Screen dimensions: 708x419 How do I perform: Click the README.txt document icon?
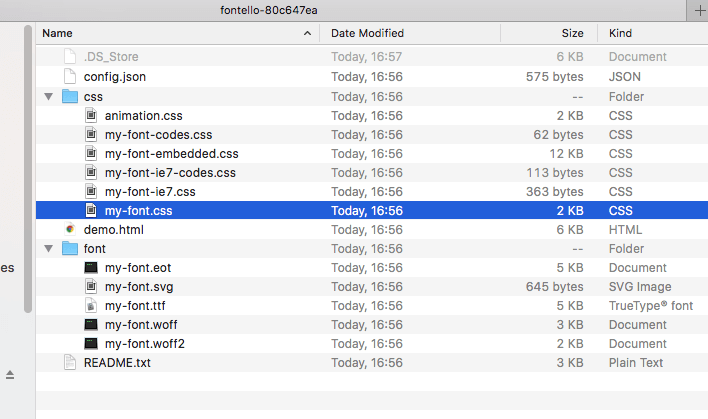pos(70,363)
